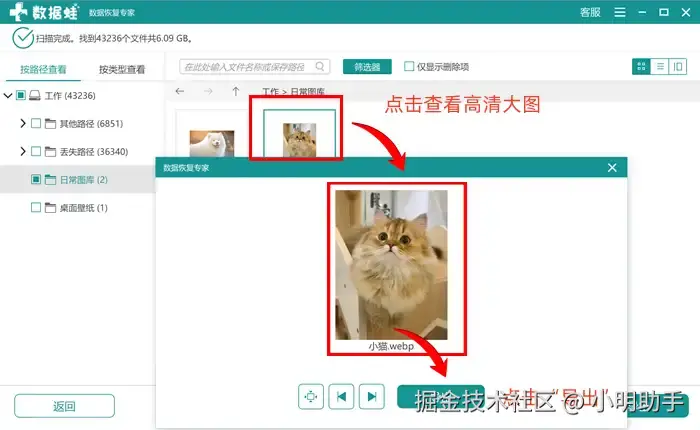Go forward with the right arrow

(208, 91)
